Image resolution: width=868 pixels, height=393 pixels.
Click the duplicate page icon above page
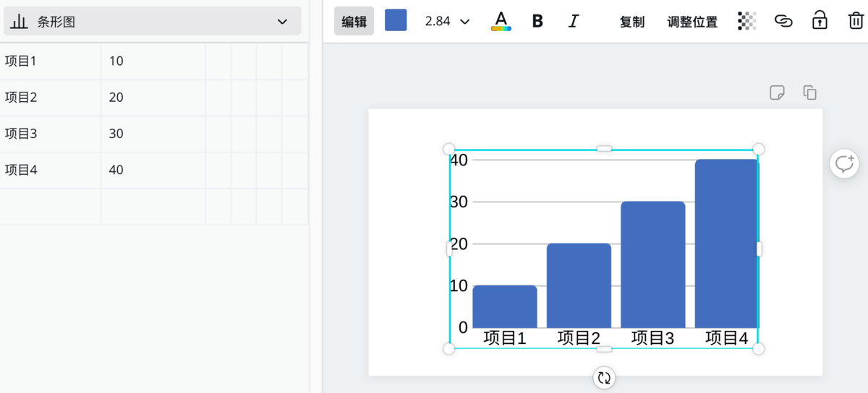click(810, 92)
